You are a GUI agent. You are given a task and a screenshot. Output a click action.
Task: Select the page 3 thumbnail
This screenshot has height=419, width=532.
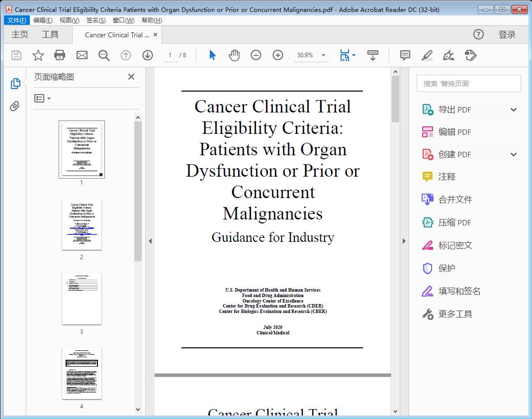81,299
